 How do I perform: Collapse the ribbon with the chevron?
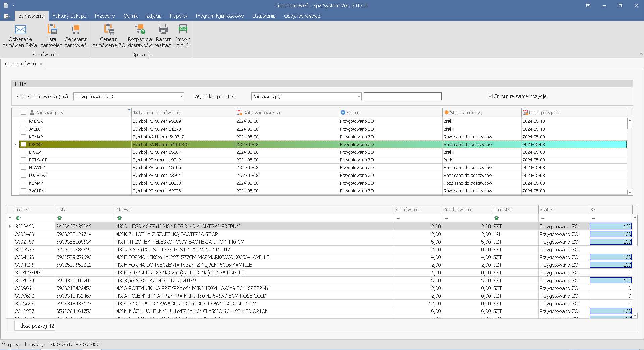[641, 54]
